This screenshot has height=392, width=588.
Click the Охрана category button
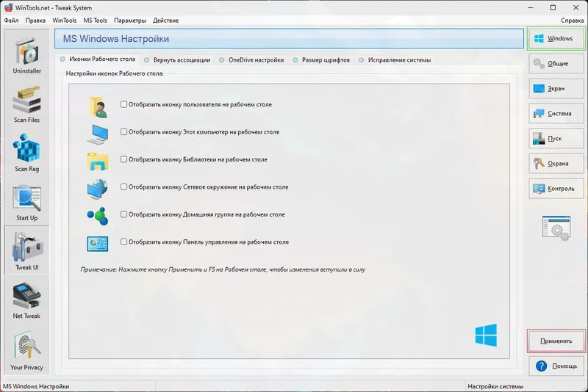point(556,164)
